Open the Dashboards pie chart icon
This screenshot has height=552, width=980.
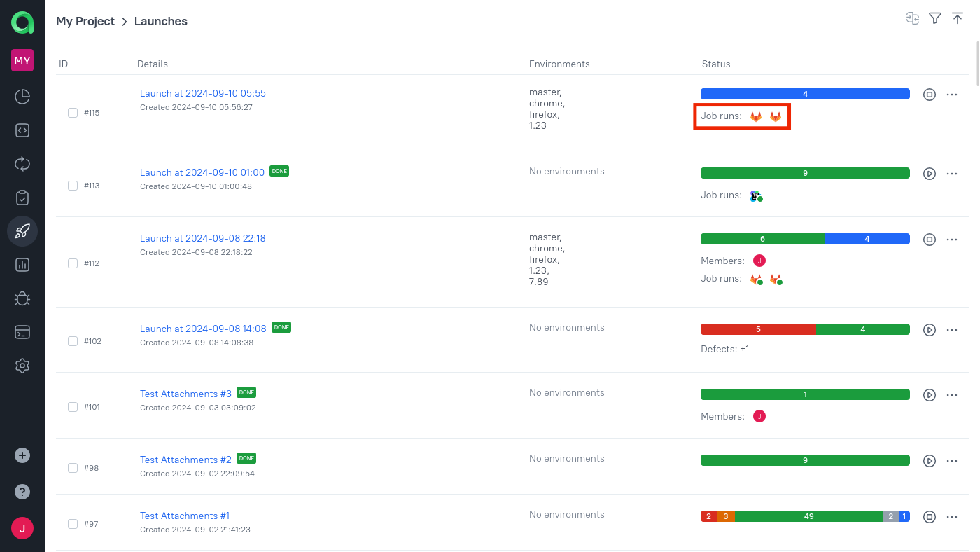click(x=22, y=97)
